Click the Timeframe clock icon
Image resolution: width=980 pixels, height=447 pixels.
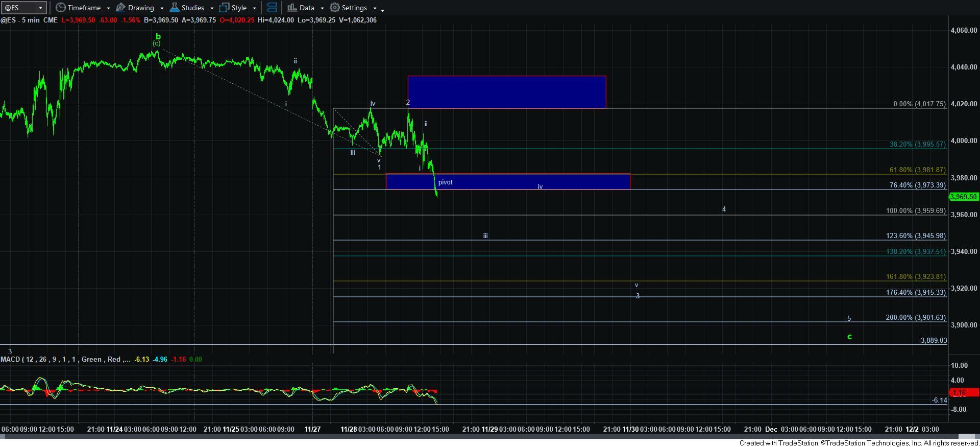(x=61, y=8)
